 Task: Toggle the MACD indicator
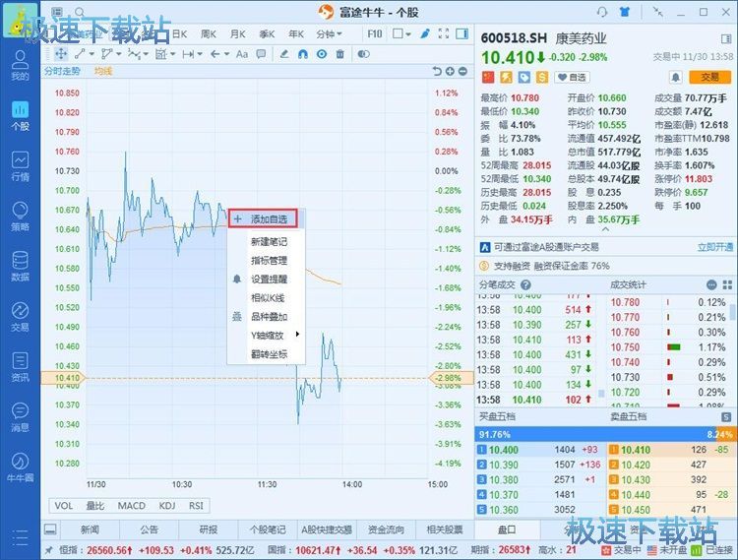131,506
